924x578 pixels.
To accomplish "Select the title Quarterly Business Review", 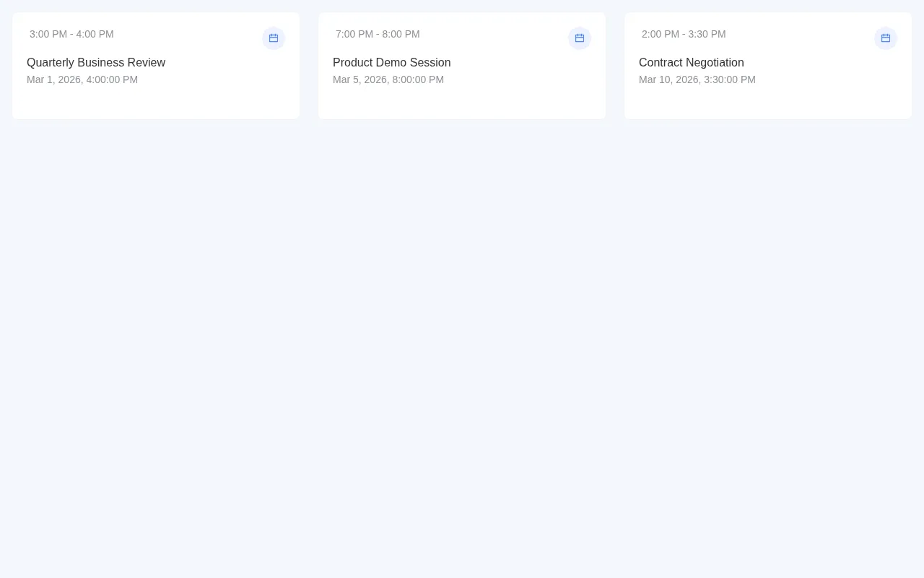I will coord(96,63).
